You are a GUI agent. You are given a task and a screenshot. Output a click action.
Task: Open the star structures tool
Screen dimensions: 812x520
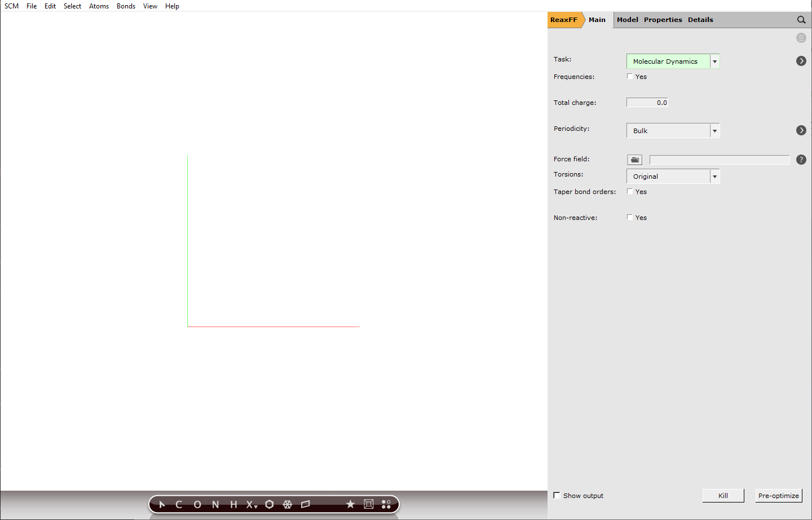pyautogui.click(x=350, y=504)
